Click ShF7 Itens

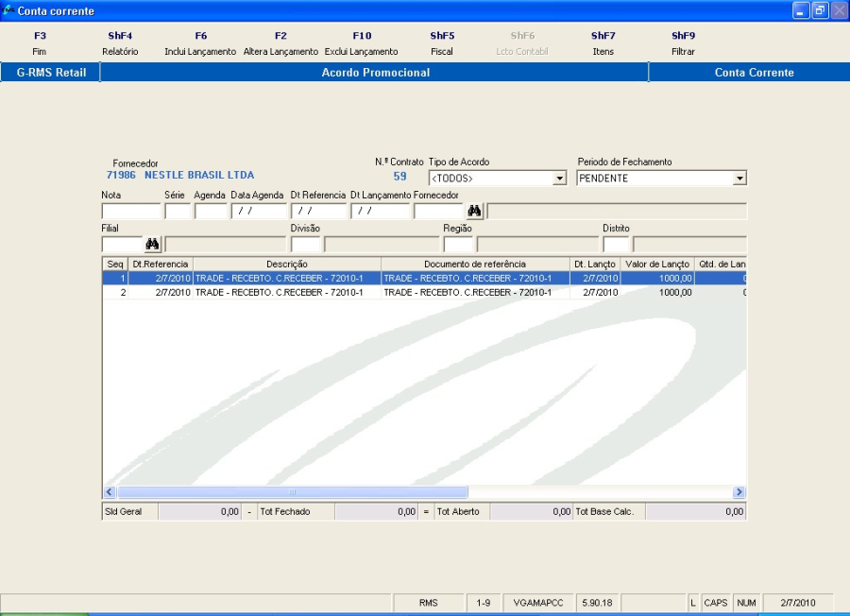[603, 43]
